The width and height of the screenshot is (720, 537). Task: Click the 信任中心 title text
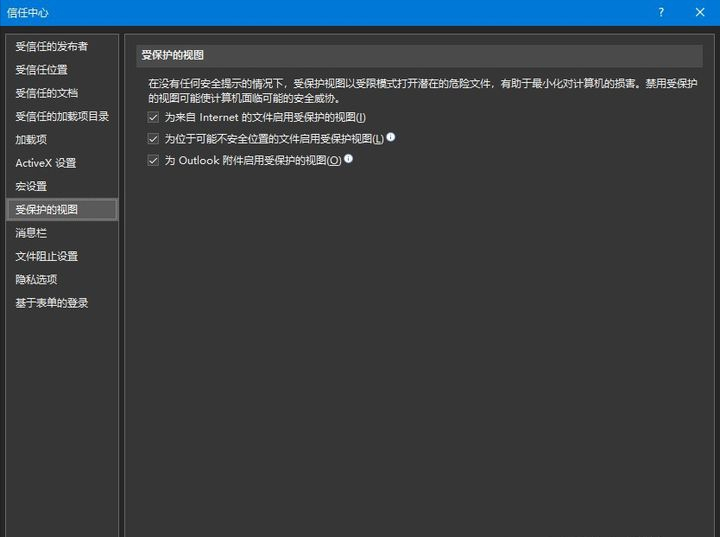coord(28,13)
